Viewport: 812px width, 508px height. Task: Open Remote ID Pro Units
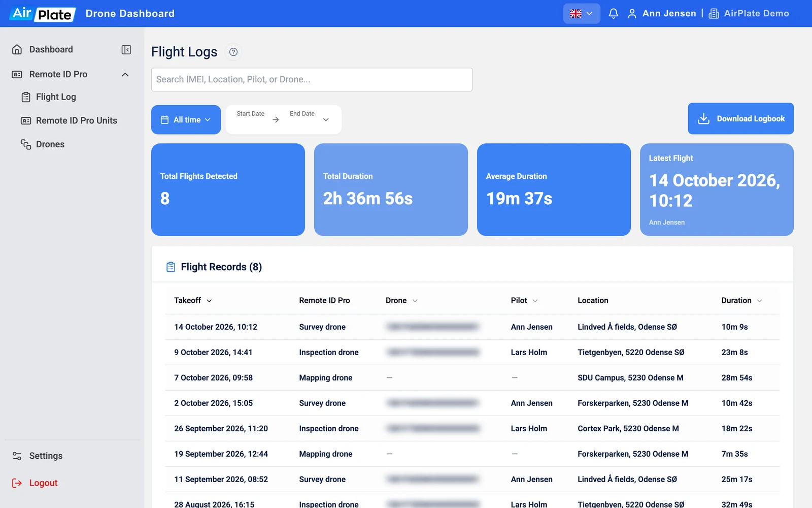point(69,120)
